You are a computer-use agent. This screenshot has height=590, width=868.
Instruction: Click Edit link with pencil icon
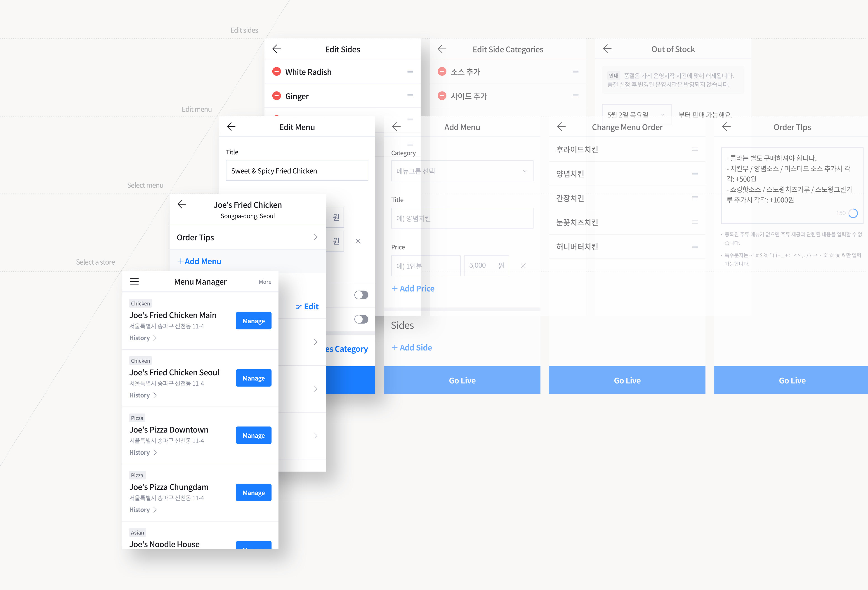click(307, 307)
